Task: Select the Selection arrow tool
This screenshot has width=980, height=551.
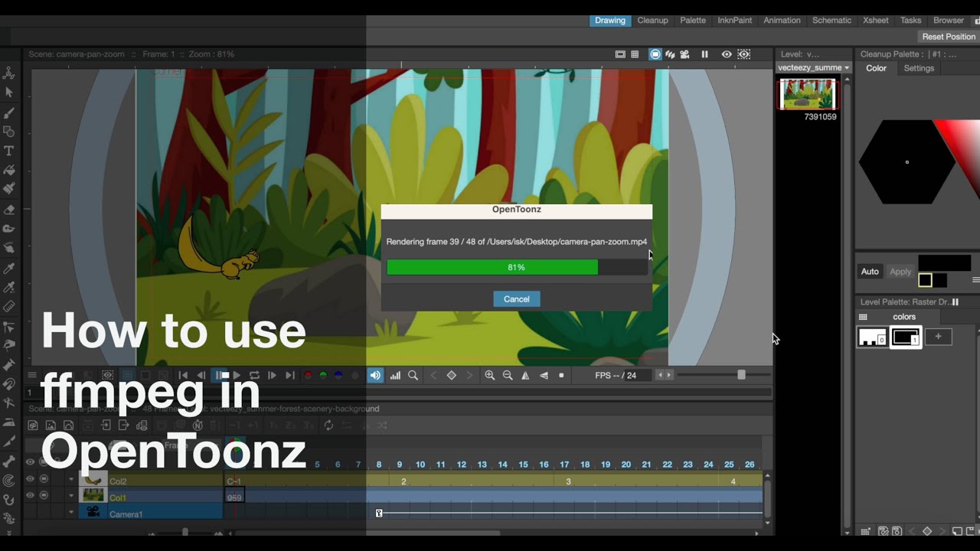Action: (9, 93)
